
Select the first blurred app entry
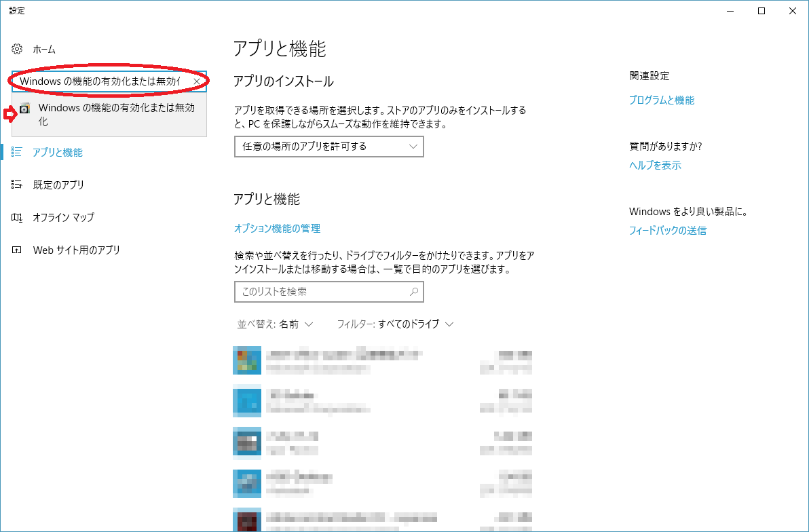[382, 360]
